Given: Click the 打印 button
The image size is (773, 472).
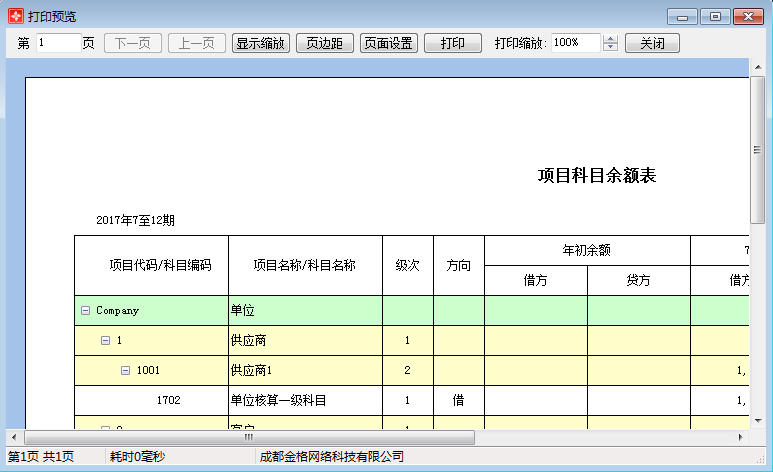Looking at the screenshot, I should click(x=452, y=43).
